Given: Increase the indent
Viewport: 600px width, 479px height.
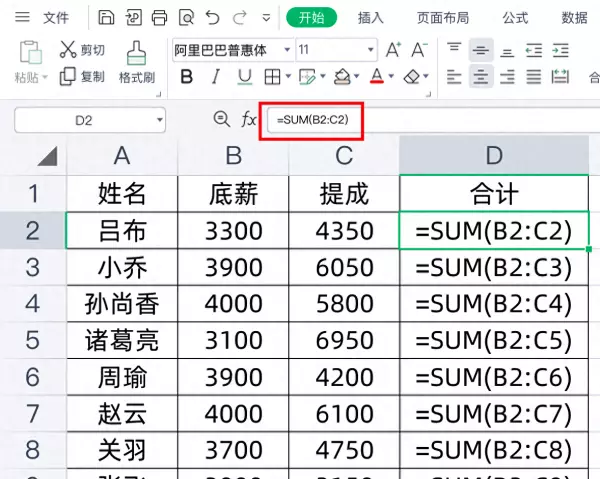Looking at the screenshot, I should point(560,51).
